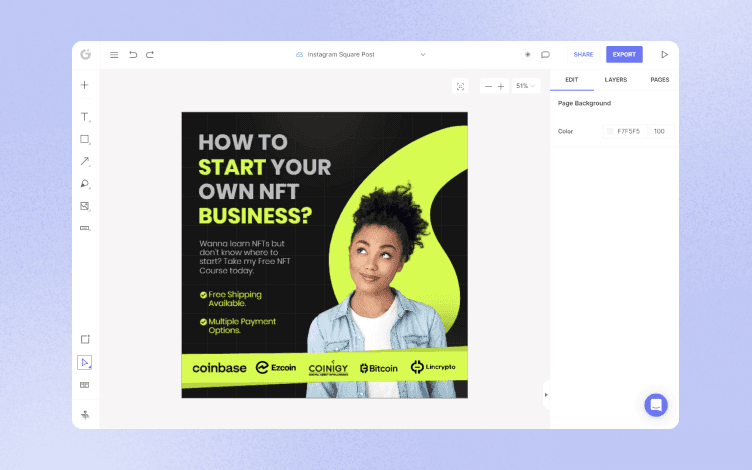Click the SHARE button
Image resolution: width=752 pixels, height=470 pixels.
coord(583,55)
